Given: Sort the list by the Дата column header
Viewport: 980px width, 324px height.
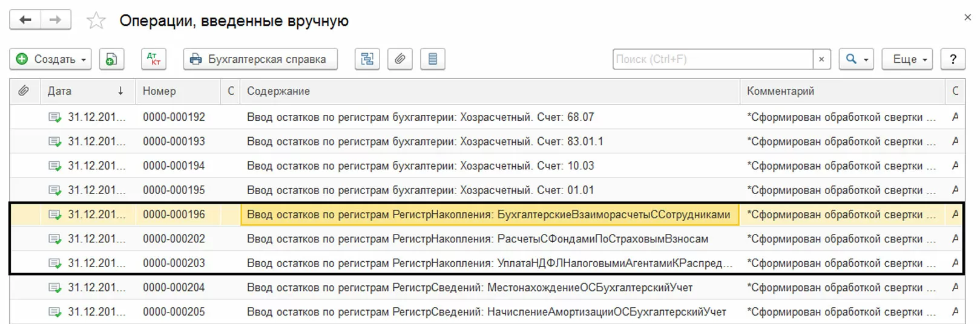Looking at the screenshot, I should (x=85, y=91).
